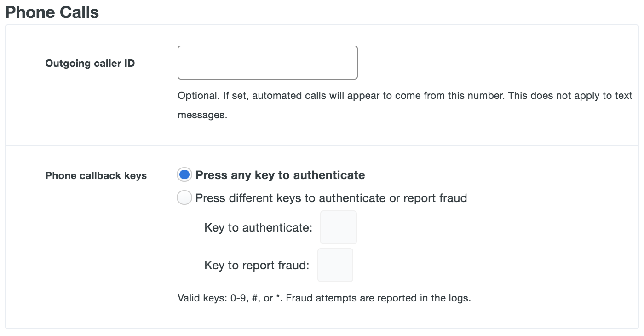
Task: Click the word 'messages.' in caller ID description
Action: tap(202, 115)
